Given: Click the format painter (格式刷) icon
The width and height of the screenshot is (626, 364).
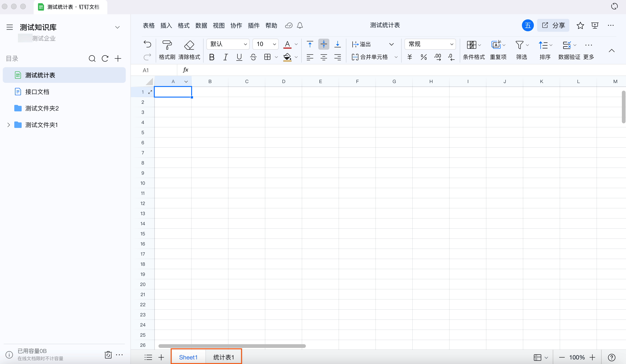Looking at the screenshot, I should point(167,45).
